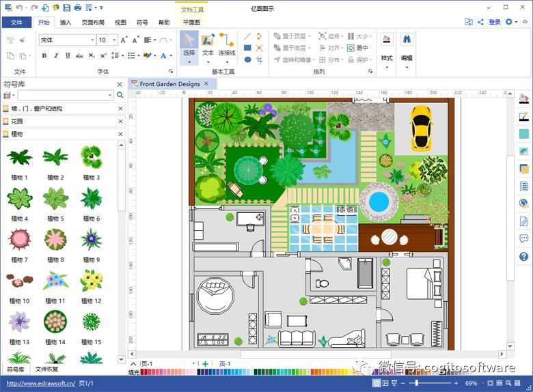Expand the 对齐 align dropdown
This screenshot has width=533, height=392.
pos(331,48)
